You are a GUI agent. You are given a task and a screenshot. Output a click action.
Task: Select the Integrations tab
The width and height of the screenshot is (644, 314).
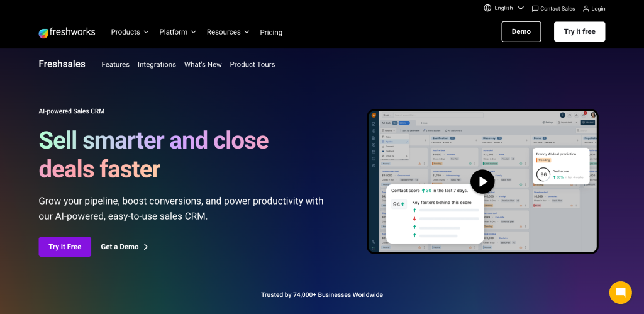pyautogui.click(x=157, y=64)
